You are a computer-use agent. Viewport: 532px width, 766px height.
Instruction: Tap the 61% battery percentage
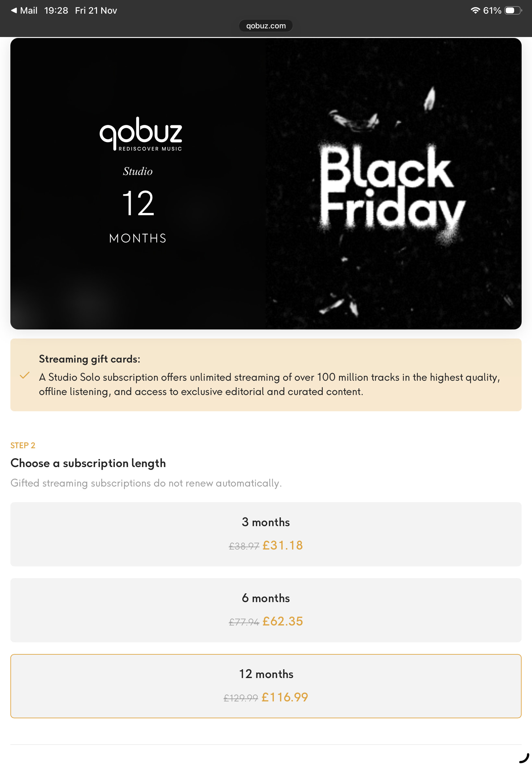click(x=492, y=10)
